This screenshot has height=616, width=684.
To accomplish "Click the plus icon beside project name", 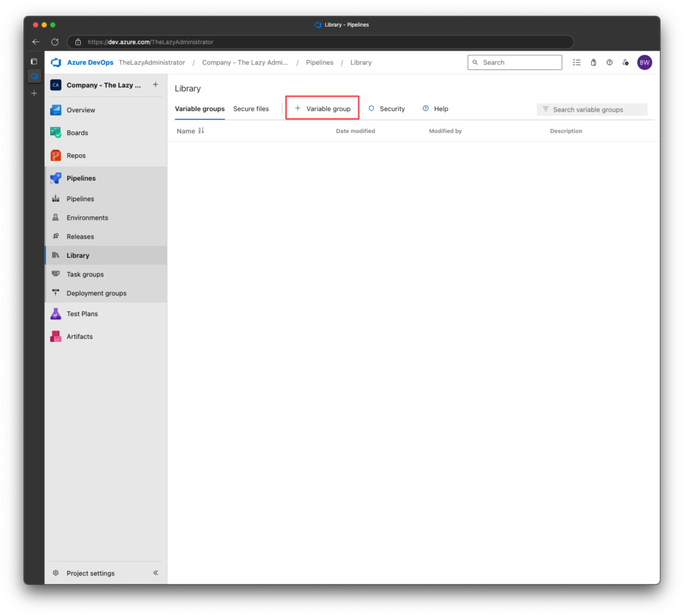I will click(x=155, y=85).
